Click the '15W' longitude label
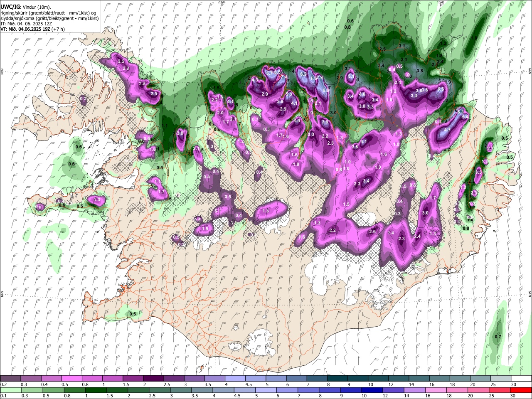 click(x=440, y=2)
